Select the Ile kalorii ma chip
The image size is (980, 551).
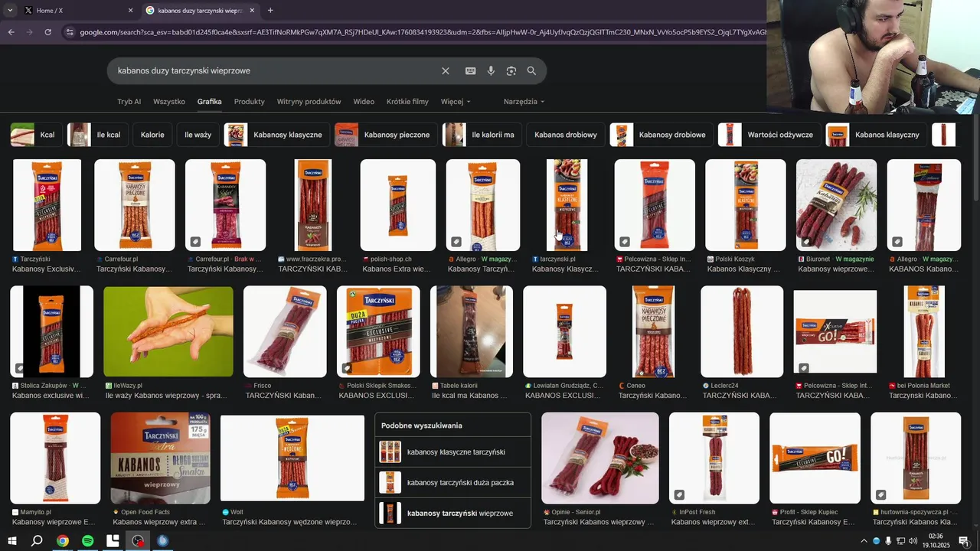point(482,135)
